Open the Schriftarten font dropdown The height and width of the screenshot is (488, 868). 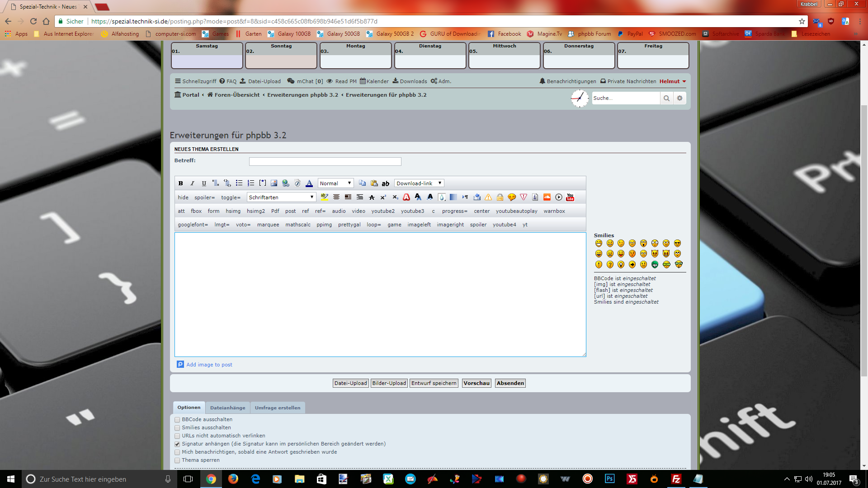[281, 197]
